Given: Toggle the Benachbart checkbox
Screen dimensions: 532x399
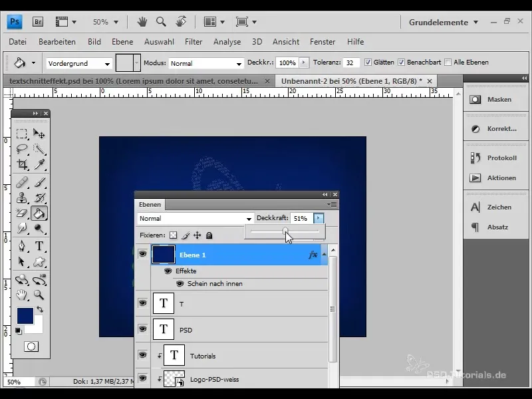Looking at the screenshot, I should (x=401, y=63).
